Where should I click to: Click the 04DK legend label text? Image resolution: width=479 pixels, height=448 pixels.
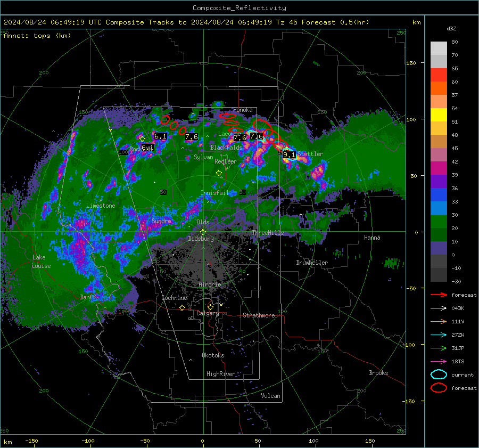pos(458,308)
